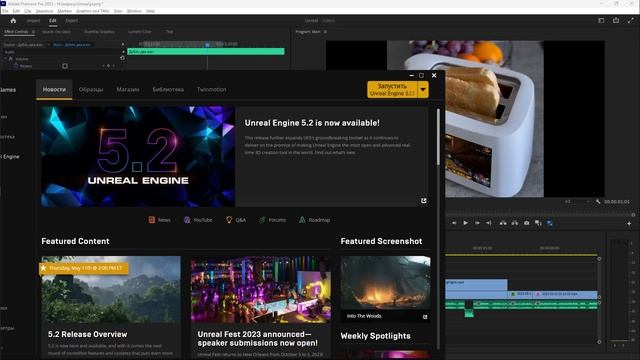Switch to Import tab in Premiere header
The height and width of the screenshot is (360, 640).
33,20
